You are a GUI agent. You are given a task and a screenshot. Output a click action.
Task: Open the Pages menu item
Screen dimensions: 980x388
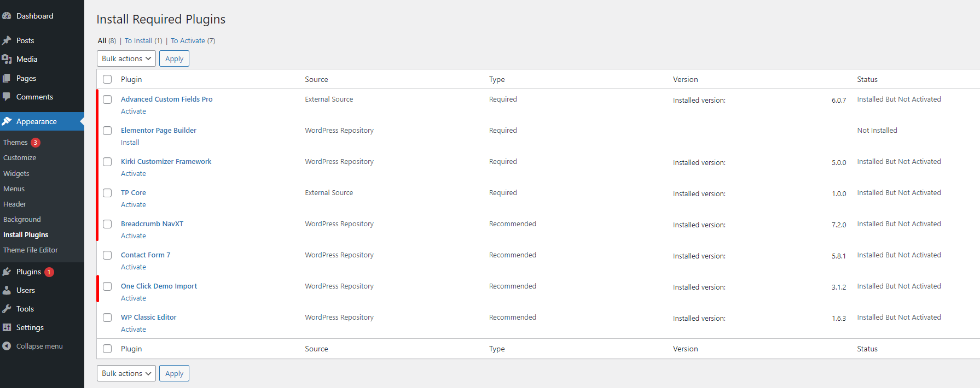coord(42,78)
